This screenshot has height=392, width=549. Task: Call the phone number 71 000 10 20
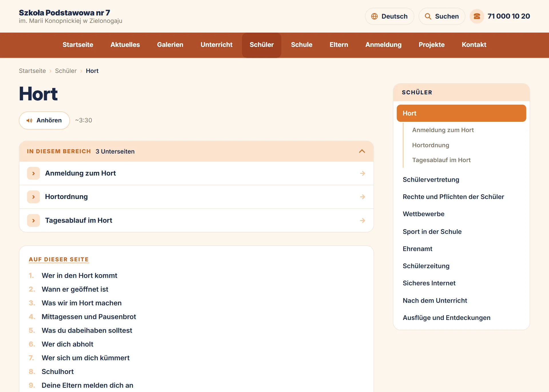click(509, 16)
